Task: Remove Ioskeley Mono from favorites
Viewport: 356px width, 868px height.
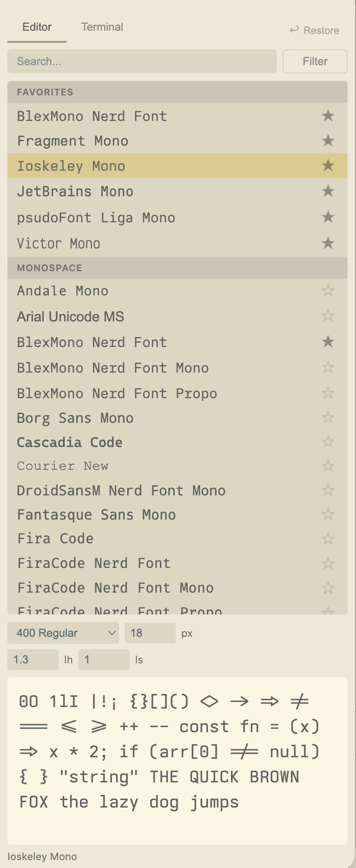Action: point(328,166)
